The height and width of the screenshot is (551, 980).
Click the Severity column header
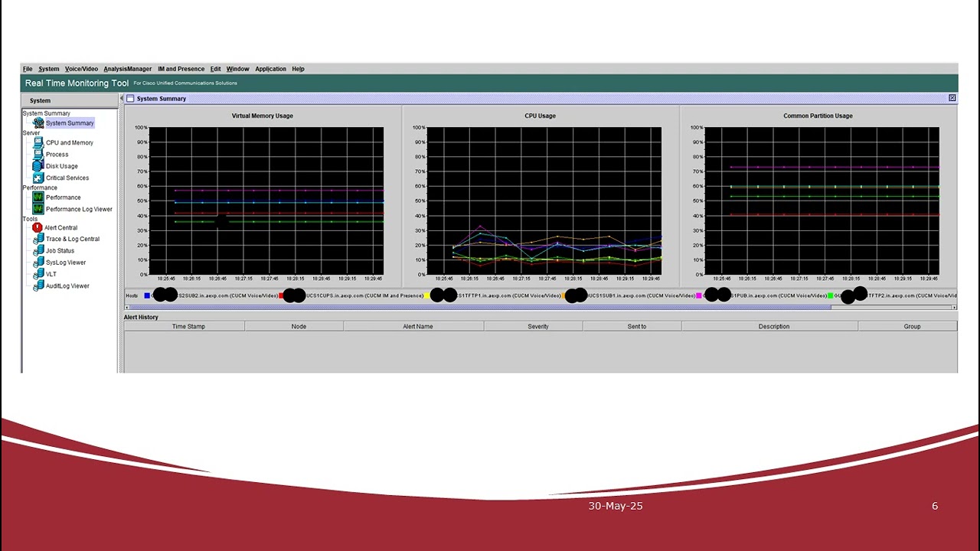pos(534,326)
